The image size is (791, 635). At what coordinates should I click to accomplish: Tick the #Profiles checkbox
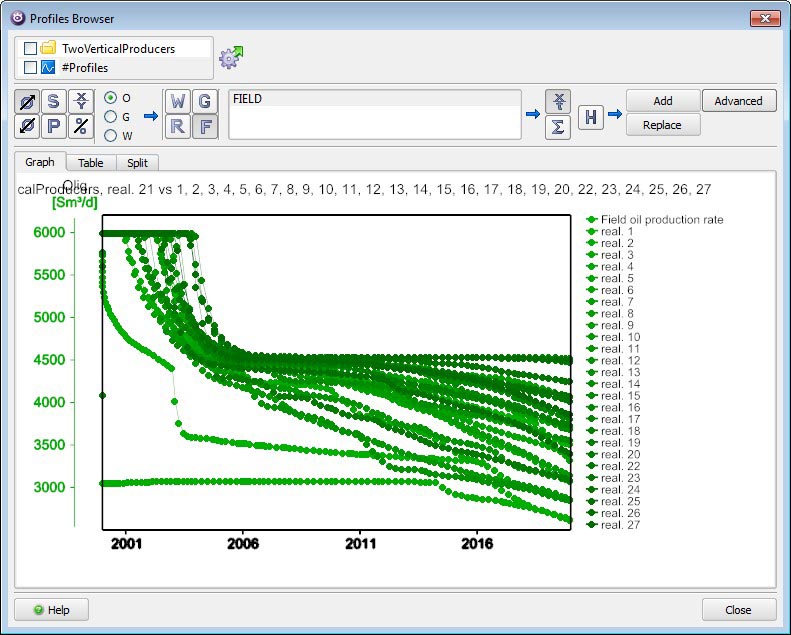30,67
